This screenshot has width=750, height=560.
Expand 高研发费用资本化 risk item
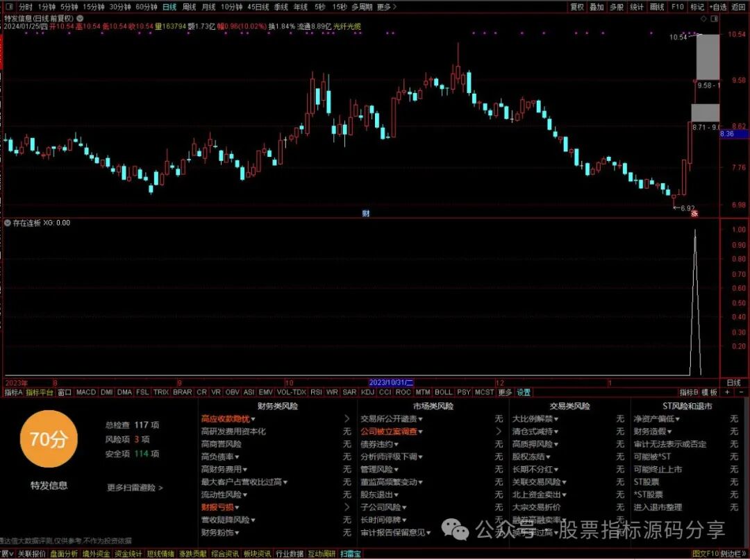pyautogui.click(x=233, y=432)
